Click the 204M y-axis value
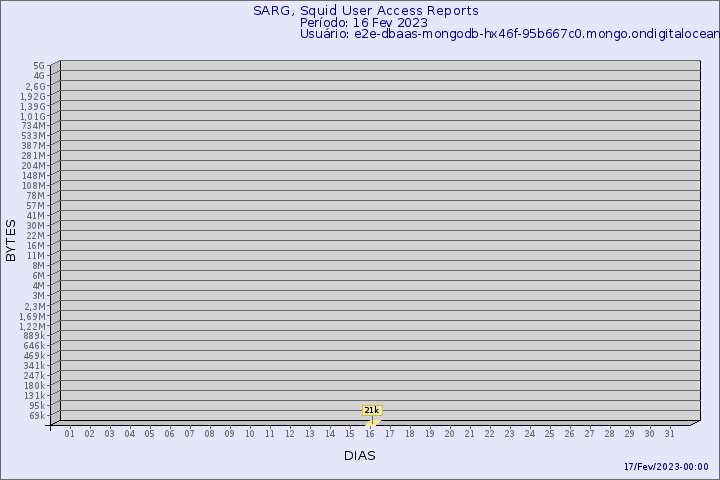 [34, 166]
